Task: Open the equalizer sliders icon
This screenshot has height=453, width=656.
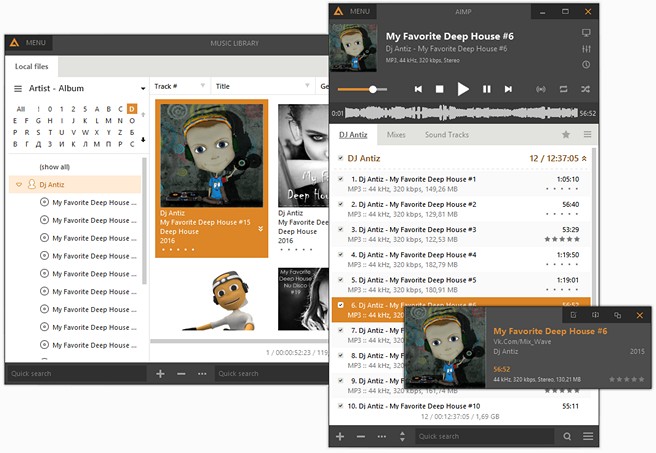Action: 586,49
